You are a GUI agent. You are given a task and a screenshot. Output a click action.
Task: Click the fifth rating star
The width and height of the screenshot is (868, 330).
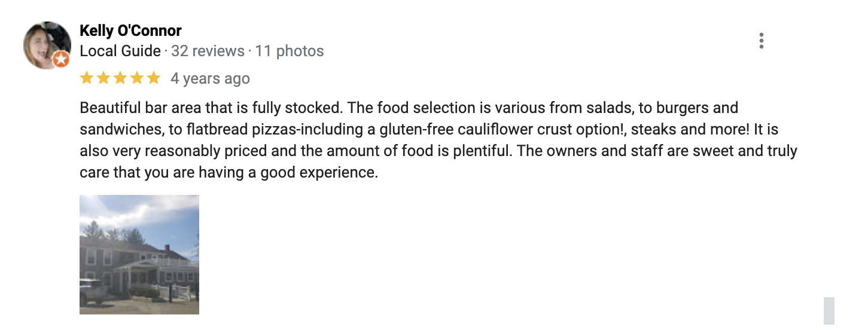click(154, 78)
